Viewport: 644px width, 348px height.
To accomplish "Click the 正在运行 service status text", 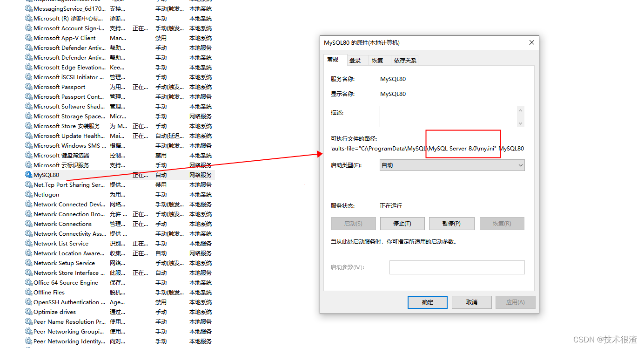I will point(391,206).
